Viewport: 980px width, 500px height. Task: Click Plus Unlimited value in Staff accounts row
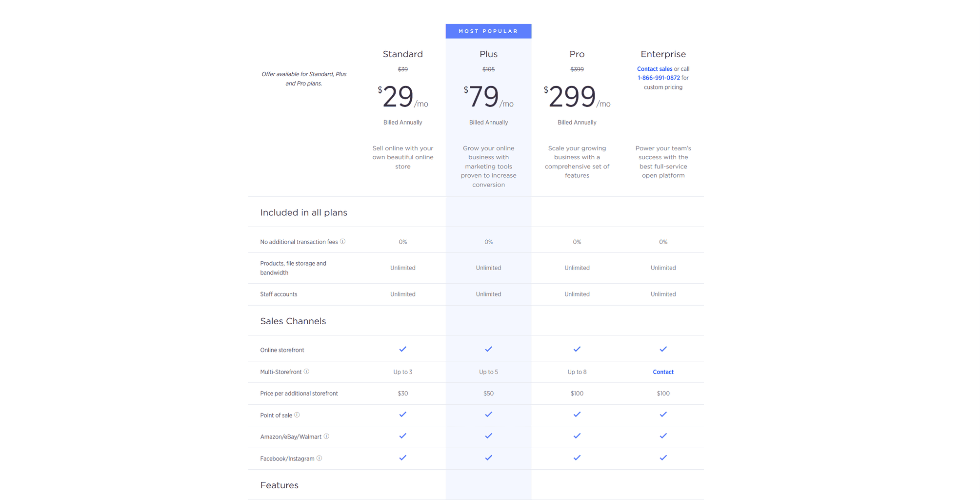[488, 294]
